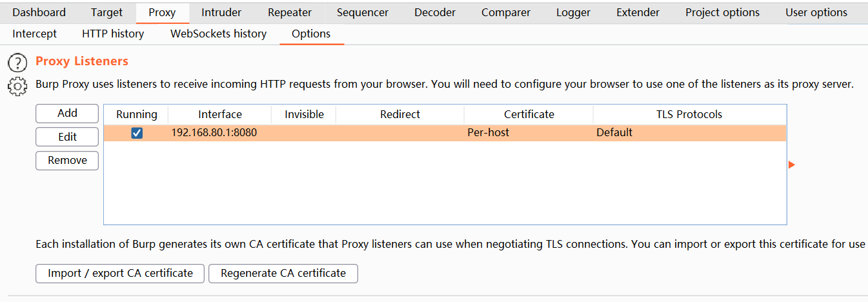Add a new proxy listener

[67, 114]
